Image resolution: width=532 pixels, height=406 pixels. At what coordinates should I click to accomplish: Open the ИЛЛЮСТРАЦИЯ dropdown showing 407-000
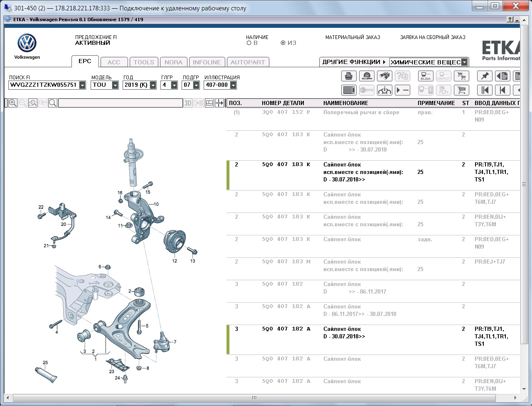(233, 85)
